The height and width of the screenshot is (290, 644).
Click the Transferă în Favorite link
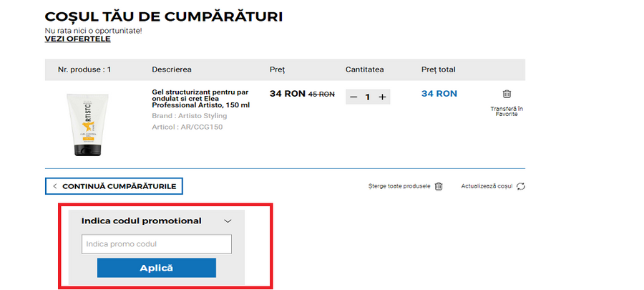[507, 111]
